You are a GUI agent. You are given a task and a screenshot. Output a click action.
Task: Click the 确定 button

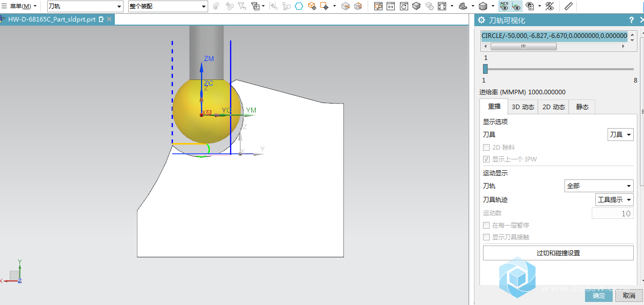(x=599, y=296)
